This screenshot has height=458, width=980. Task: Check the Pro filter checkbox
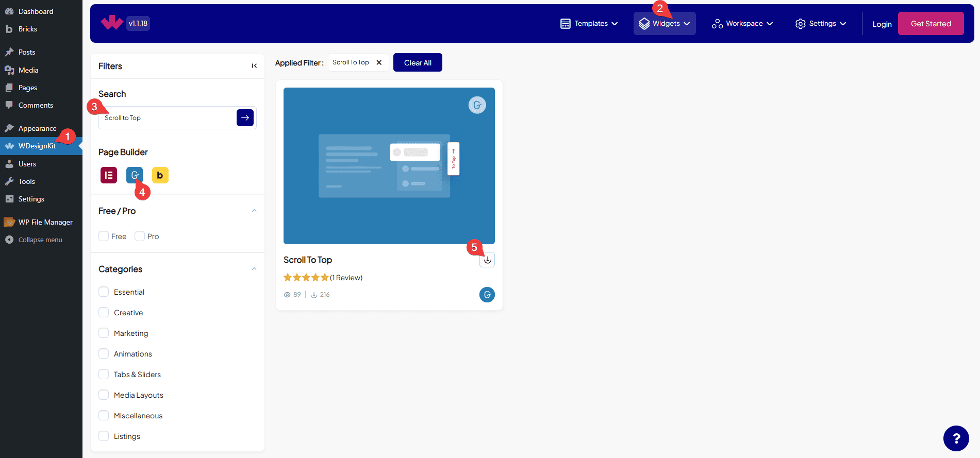tap(140, 236)
